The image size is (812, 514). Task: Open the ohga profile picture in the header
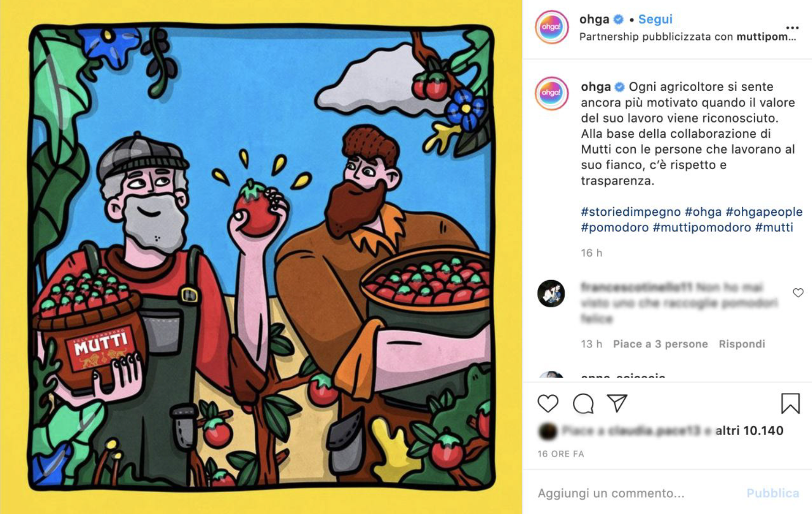(x=551, y=27)
